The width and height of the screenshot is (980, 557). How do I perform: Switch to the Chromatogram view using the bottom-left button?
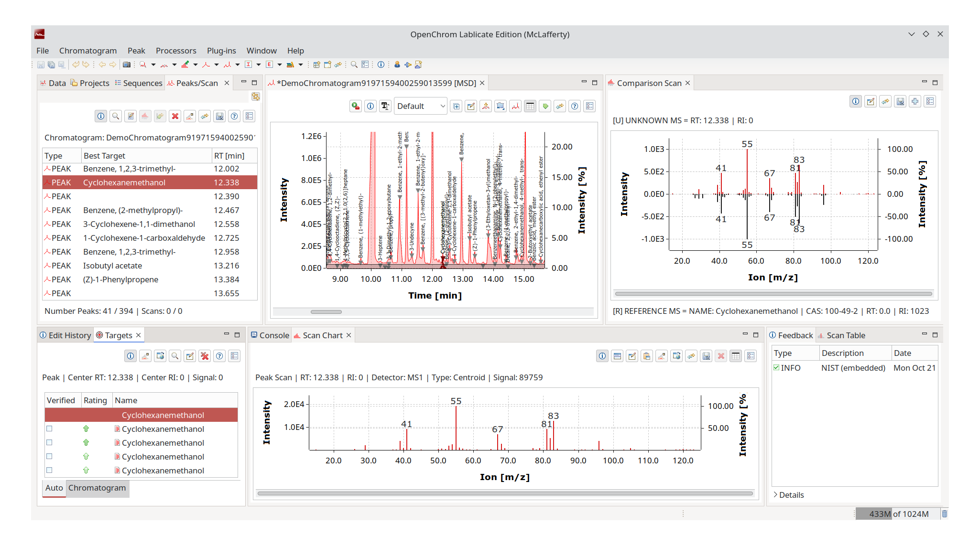coord(97,488)
